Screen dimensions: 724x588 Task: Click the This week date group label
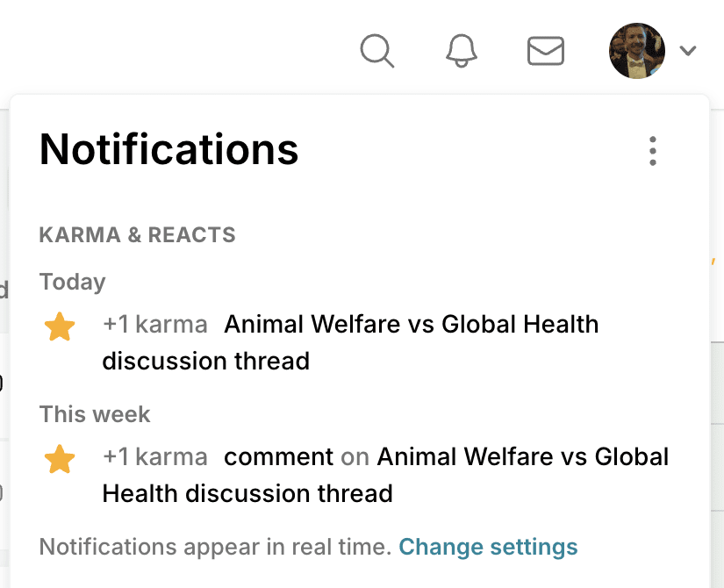coord(95,414)
